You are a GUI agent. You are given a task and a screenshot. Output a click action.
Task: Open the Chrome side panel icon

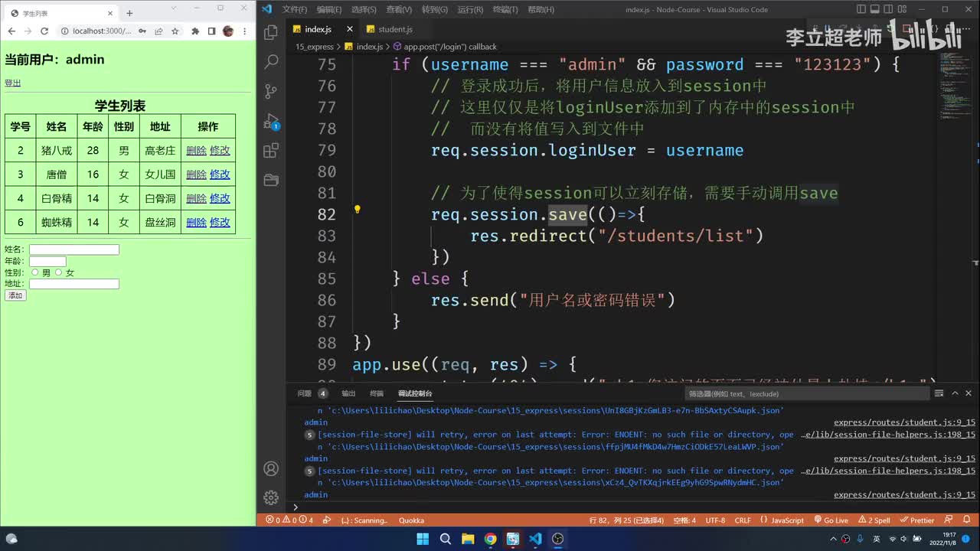tap(211, 31)
